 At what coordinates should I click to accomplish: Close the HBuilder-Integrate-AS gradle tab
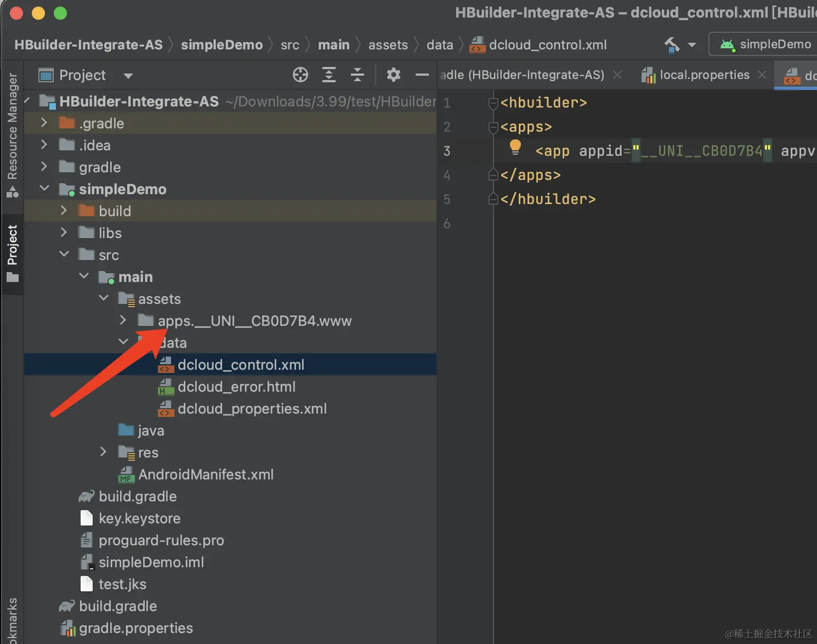(617, 75)
